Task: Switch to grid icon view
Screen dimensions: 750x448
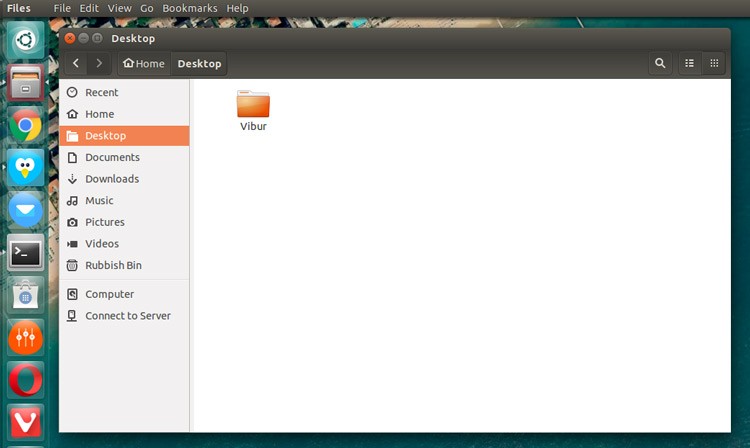Action: tap(714, 63)
